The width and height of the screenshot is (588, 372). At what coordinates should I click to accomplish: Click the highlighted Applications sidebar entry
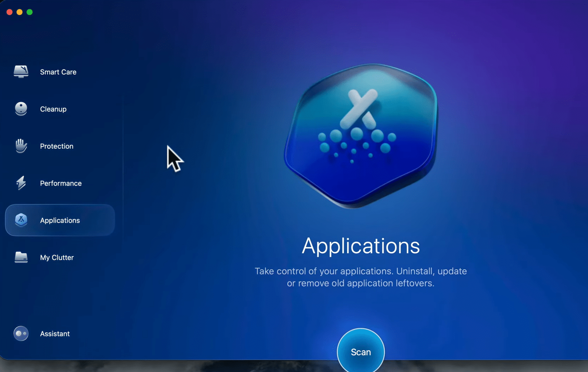pyautogui.click(x=60, y=220)
